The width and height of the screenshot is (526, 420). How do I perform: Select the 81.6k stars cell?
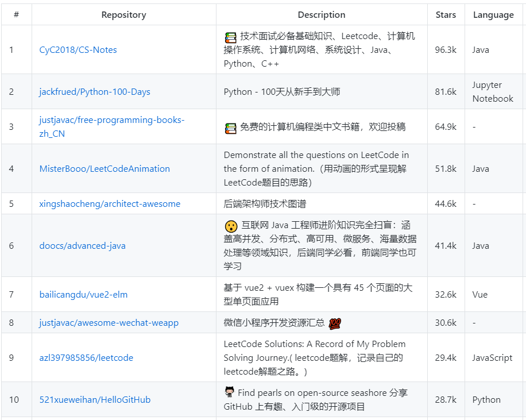click(x=446, y=92)
